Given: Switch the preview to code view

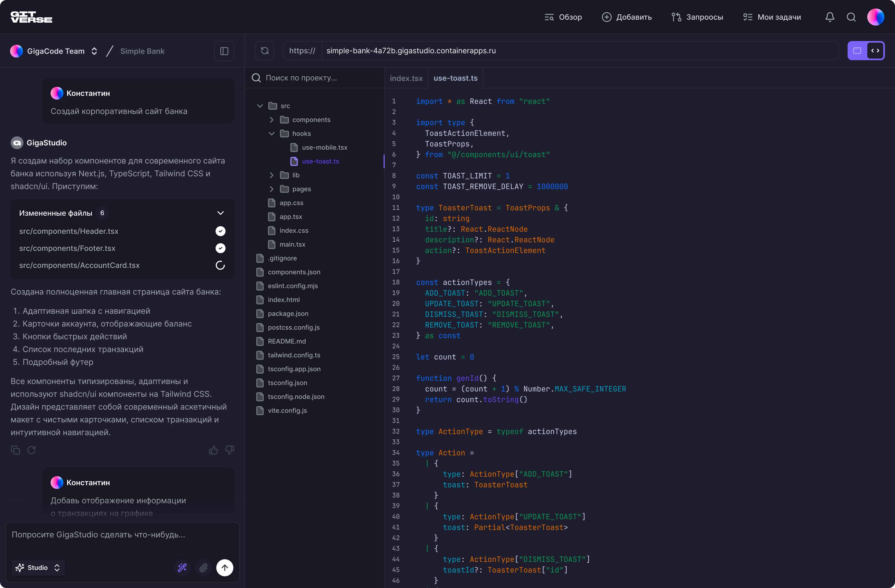Looking at the screenshot, I should pos(876,50).
